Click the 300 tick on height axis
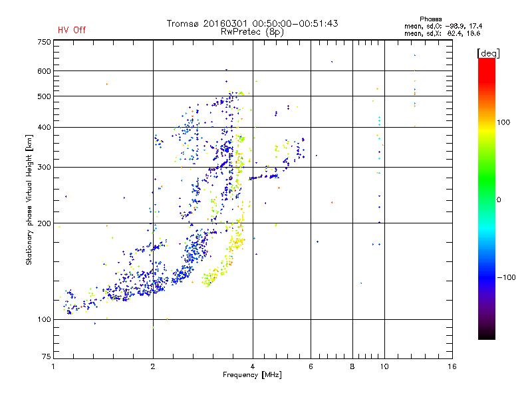Image resolution: width=532 pixels, height=399 pixels. click(x=44, y=167)
